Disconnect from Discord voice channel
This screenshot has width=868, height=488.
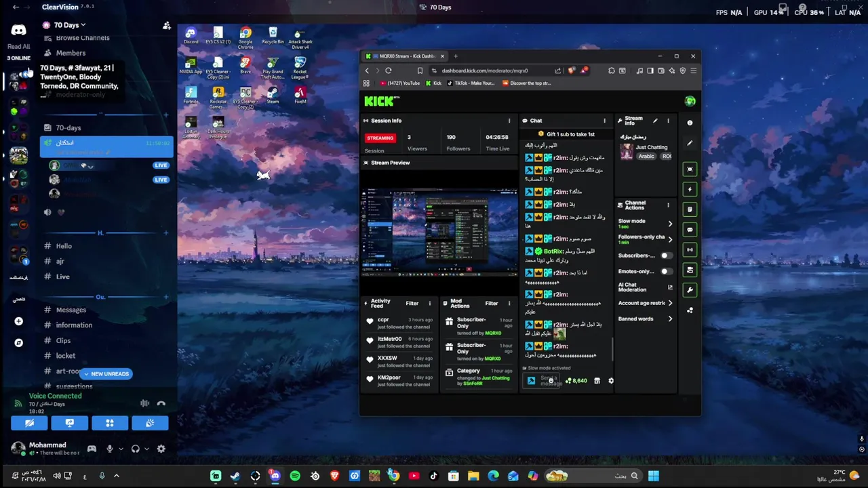(161, 403)
